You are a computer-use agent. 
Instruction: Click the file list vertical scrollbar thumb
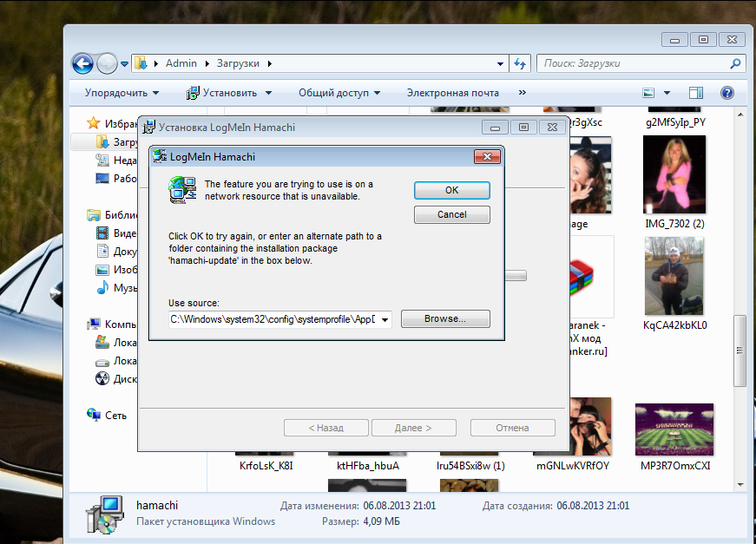(x=740, y=351)
